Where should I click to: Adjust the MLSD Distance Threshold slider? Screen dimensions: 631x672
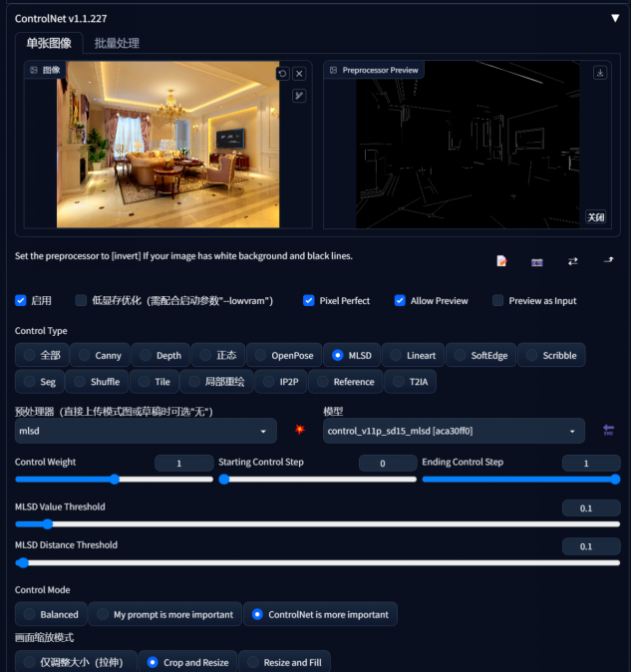(x=317, y=562)
